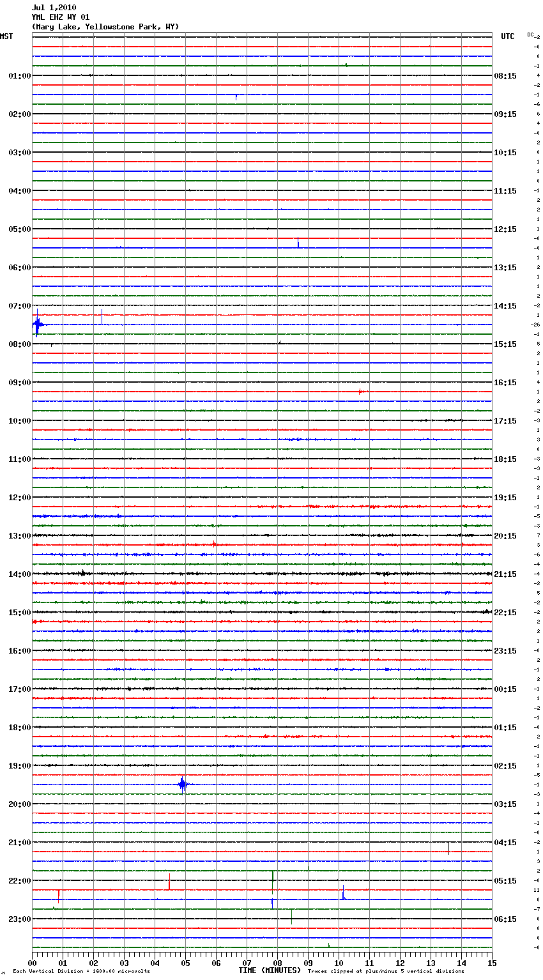This screenshot has width=543, height=980.
Task: Click the -26 DC offset value
Action: (x=535, y=325)
